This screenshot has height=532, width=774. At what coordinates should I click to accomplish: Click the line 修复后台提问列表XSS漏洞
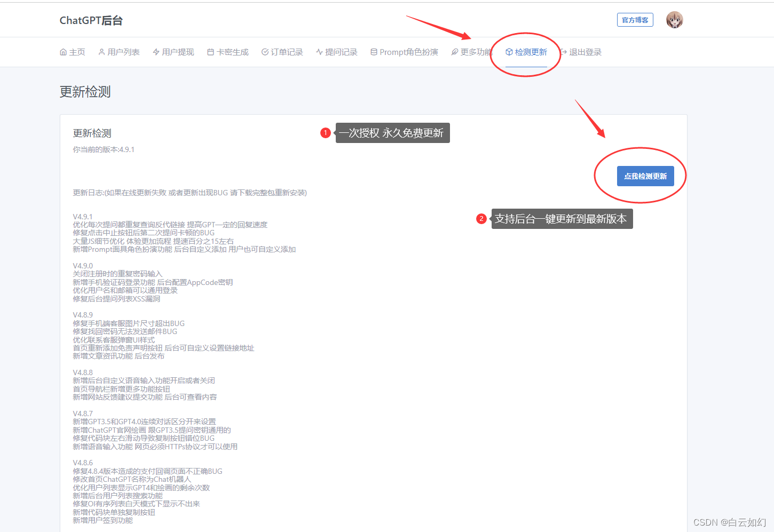[116, 299]
